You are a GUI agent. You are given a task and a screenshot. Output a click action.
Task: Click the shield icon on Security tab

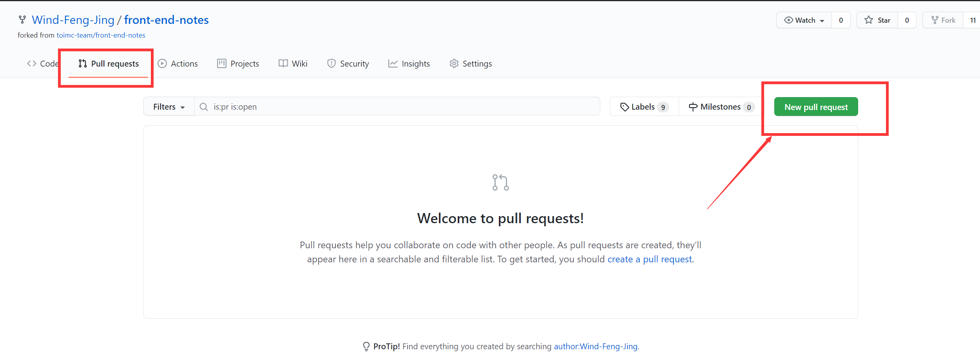331,63
